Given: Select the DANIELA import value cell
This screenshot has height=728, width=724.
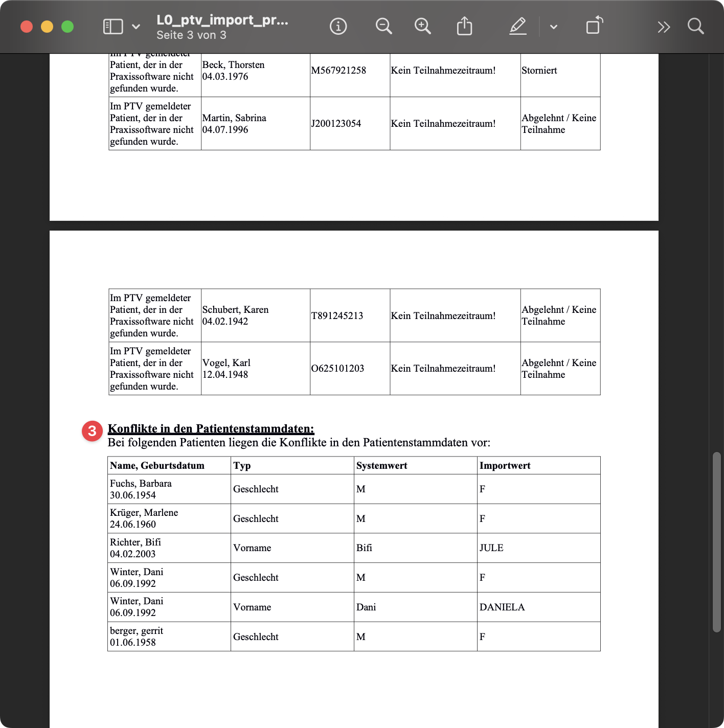Looking at the screenshot, I should pos(502,607).
